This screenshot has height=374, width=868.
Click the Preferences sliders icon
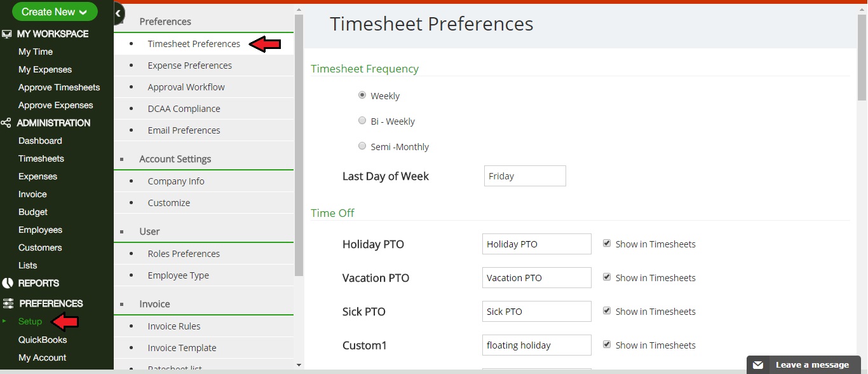[8, 303]
